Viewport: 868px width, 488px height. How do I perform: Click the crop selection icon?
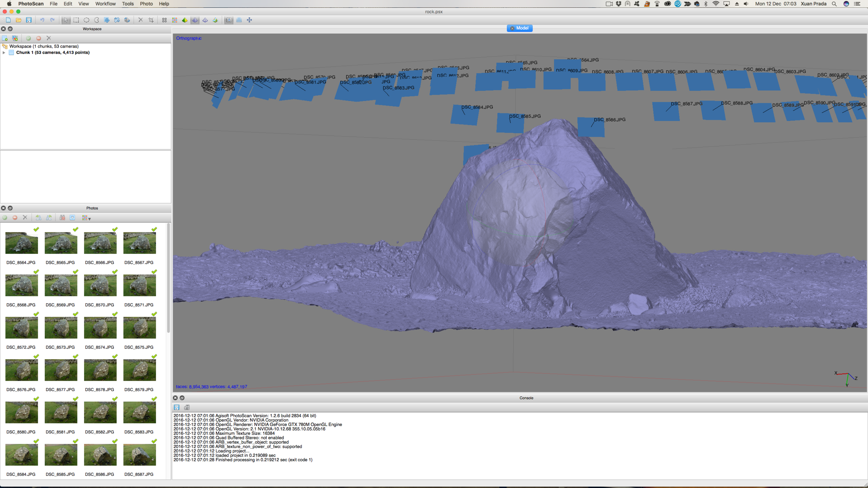(x=151, y=20)
